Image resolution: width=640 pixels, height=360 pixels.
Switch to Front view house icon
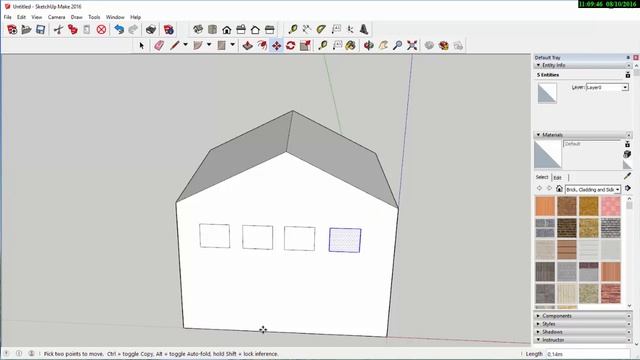pos(227,29)
